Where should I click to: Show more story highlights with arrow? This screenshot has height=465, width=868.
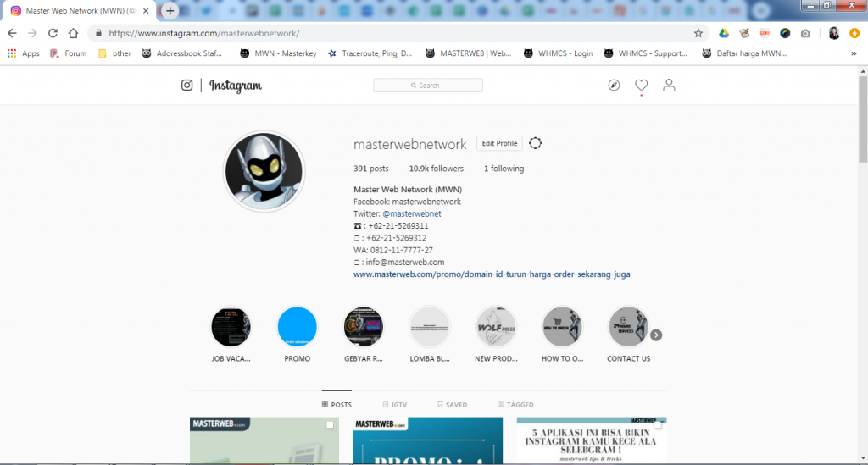point(656,335)
